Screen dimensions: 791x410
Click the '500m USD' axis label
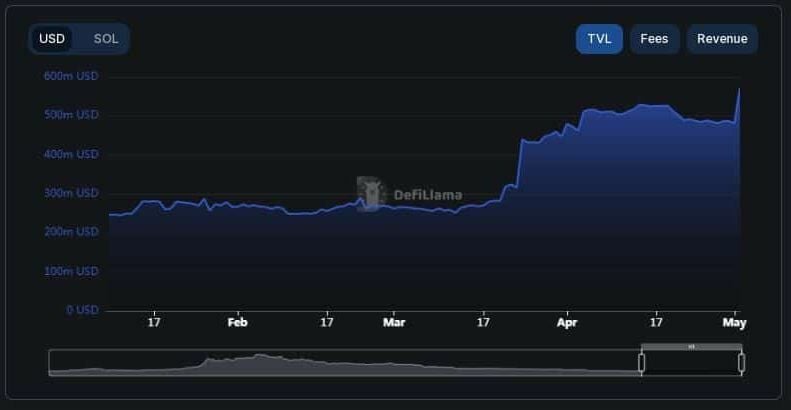[71, 115]
